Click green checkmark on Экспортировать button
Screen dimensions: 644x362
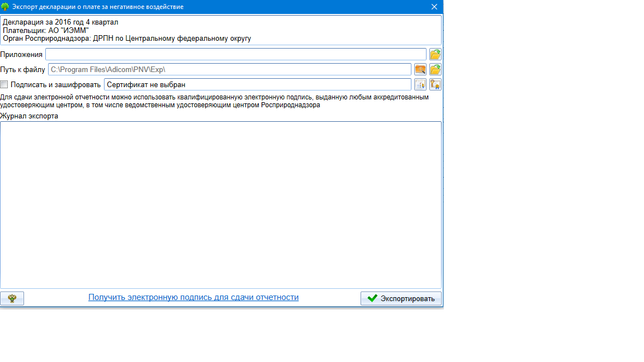tap(372, 298)
